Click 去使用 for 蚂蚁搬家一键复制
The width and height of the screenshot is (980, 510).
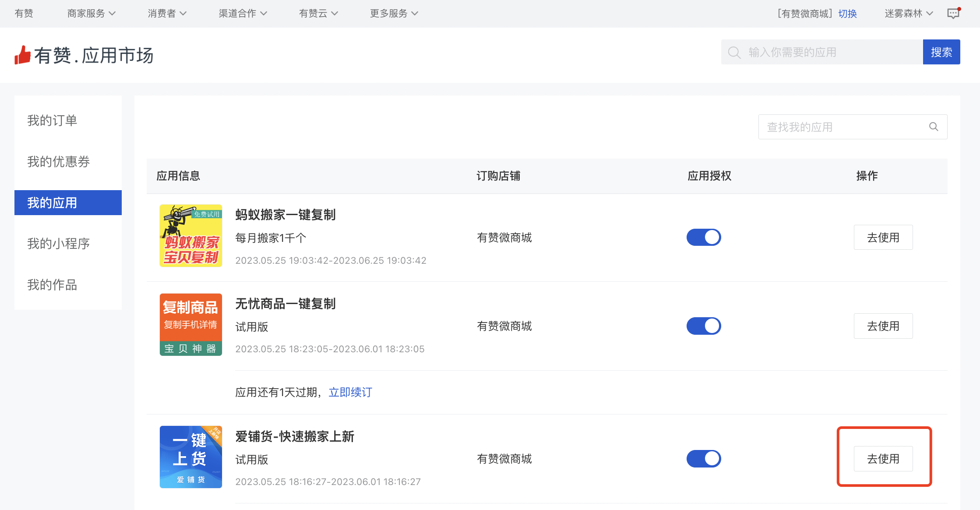[x=883, y=237]
